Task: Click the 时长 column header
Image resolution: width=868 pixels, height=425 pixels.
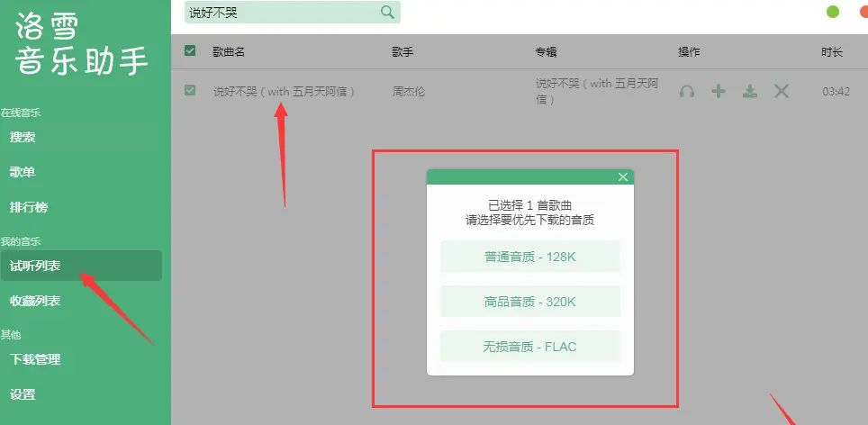Action: 832,51
